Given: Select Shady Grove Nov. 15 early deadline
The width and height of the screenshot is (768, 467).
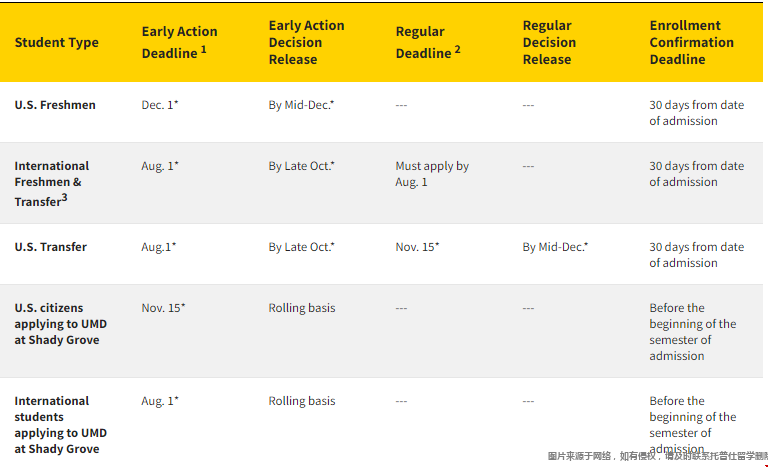Looking at the screenshot, I should coord(163,308).
